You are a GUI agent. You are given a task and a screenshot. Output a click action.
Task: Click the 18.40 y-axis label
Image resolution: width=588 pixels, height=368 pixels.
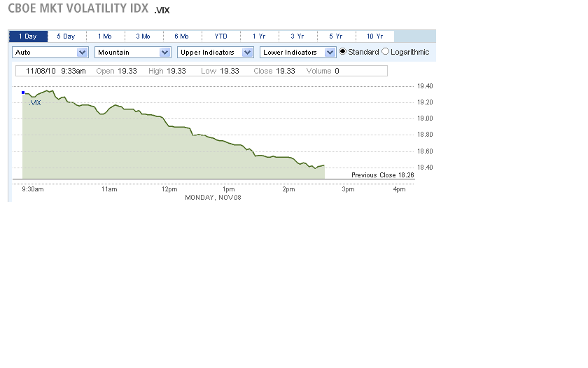click(425, 168)
